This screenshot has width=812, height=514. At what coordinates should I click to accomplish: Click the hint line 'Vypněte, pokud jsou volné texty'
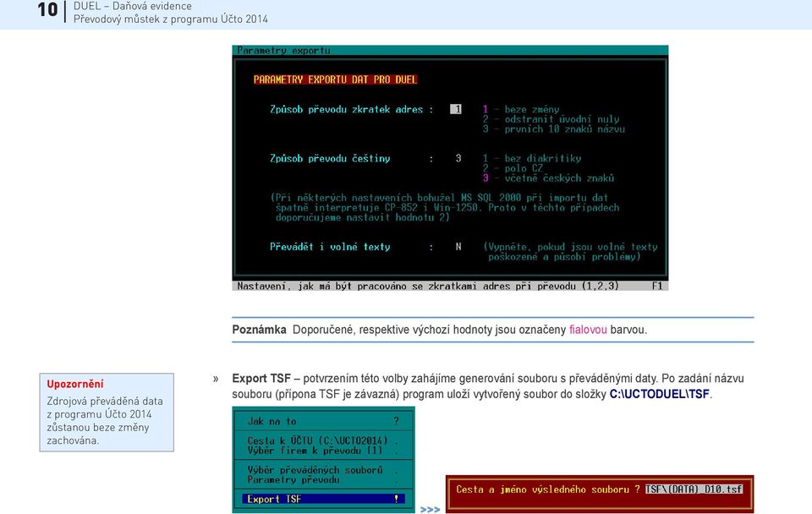(571, 247)
